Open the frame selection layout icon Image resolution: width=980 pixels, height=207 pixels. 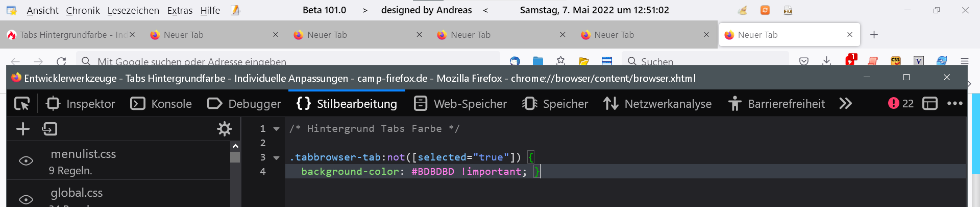coord(929,104)
